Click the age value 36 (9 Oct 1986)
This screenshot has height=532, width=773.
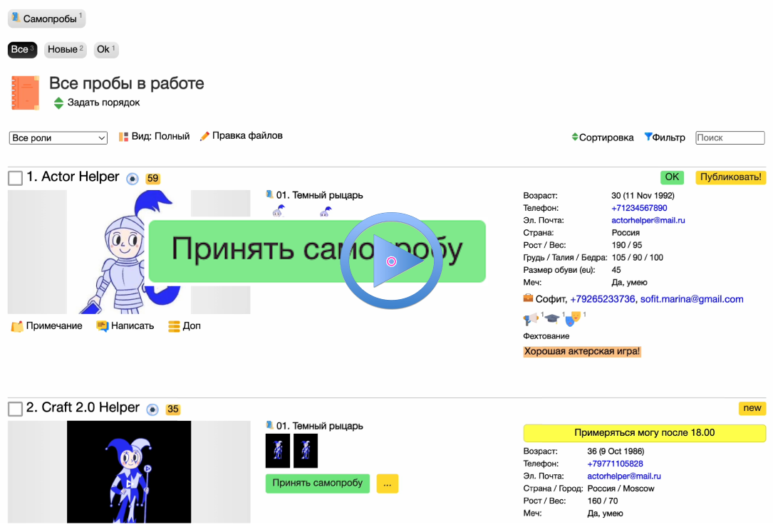click(616, 452)
